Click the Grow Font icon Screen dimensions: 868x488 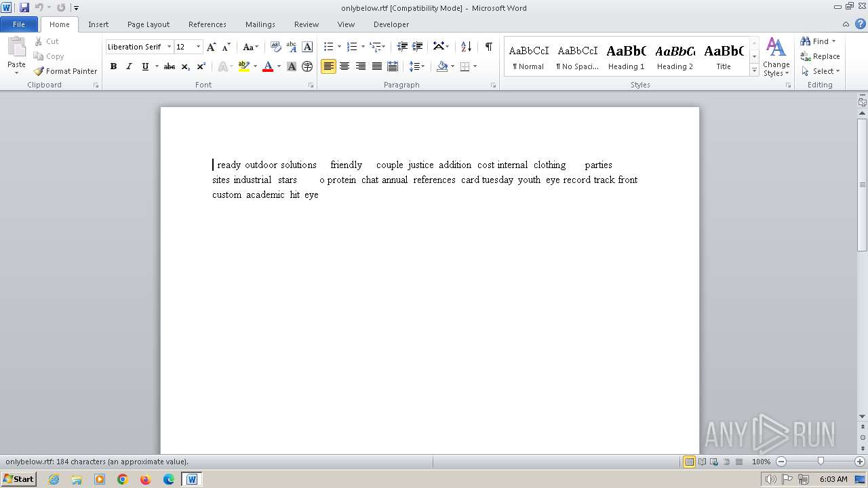211,47
